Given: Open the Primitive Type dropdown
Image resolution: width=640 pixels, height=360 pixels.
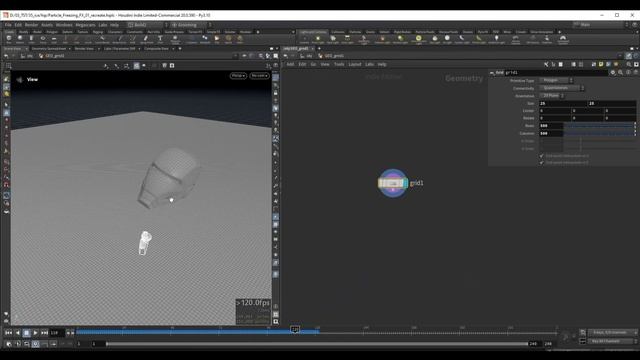Looking at the screenshot, I should click(x=556, y=80).
